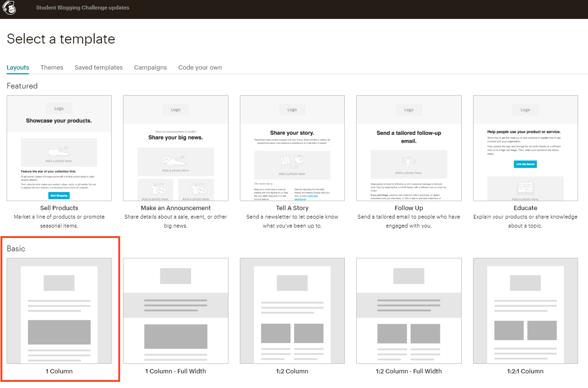Choose the Tell A Story template

(x=292, y=148)
